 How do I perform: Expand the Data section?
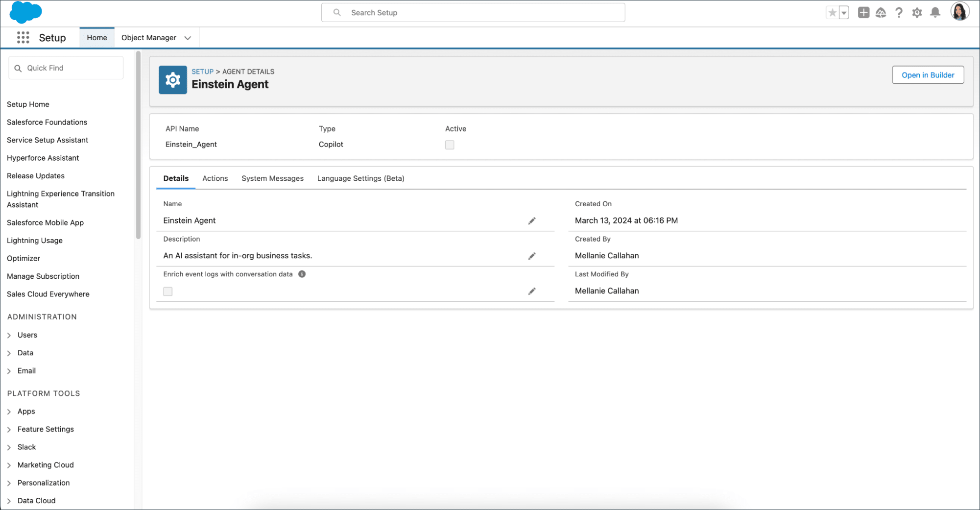[9, 353]
